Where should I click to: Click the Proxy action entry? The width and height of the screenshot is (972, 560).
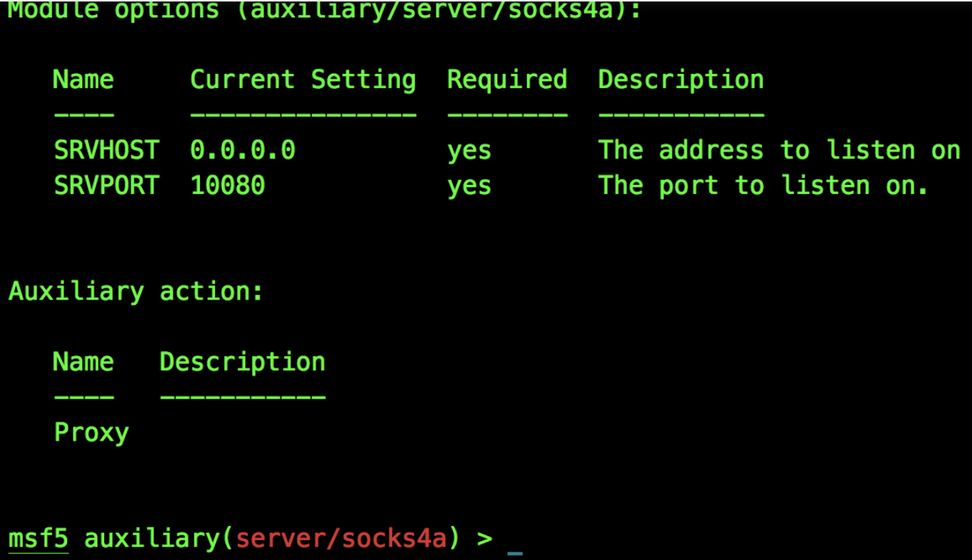tap(91, 433)
